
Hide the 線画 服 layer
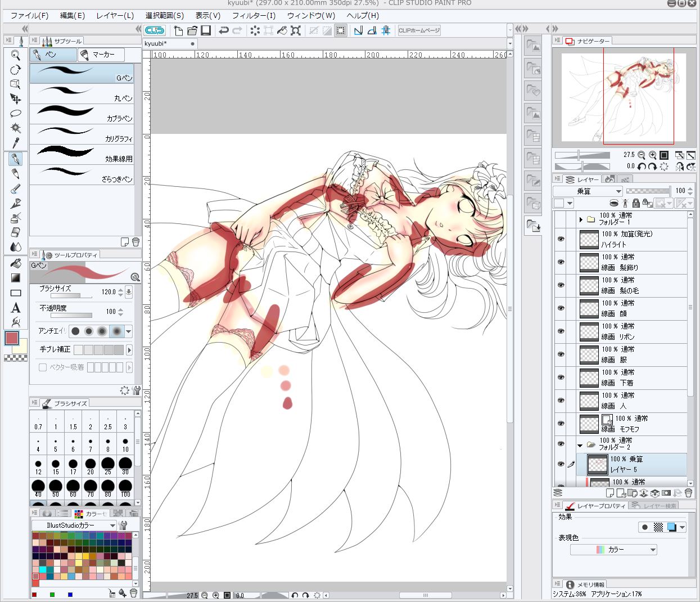pyautogui.click(x=561, y=354)
